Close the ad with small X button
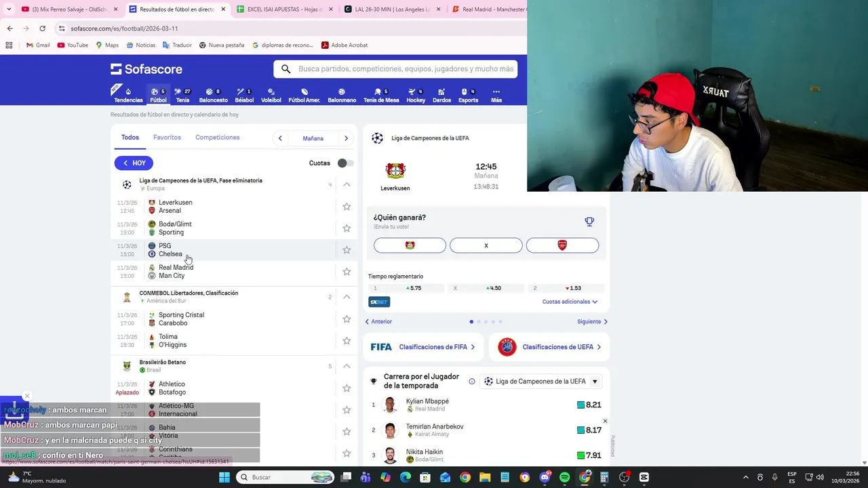This screenshot has height=488, width=868. tap(606, 422)
